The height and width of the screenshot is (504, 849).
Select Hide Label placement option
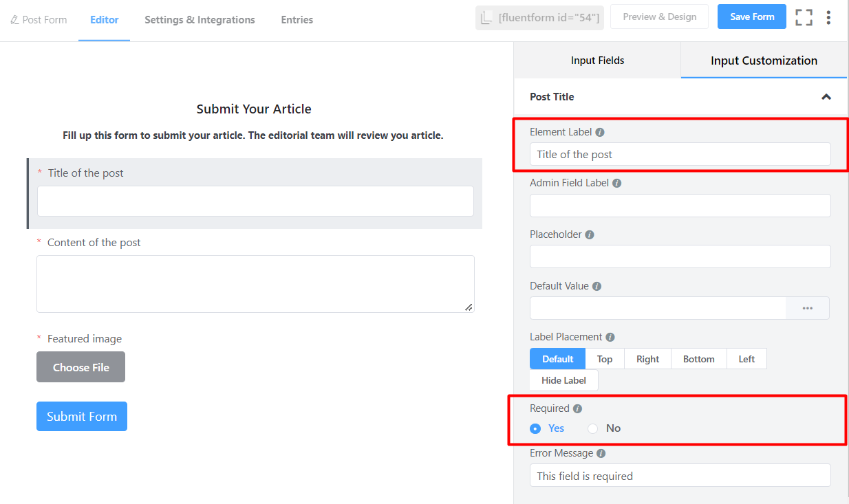pyautogui.click(x=564, y=380)
